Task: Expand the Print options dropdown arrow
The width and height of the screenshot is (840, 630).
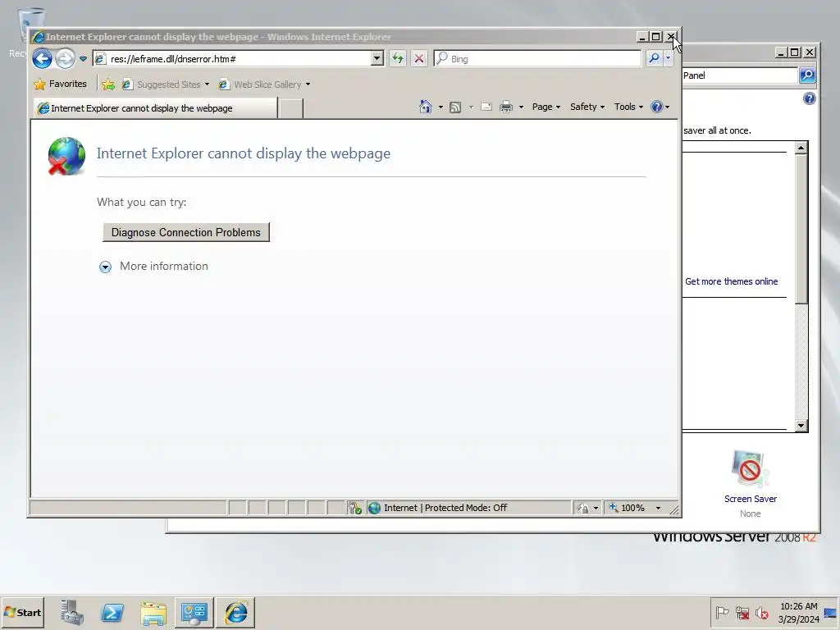Action: click(521, 107)
